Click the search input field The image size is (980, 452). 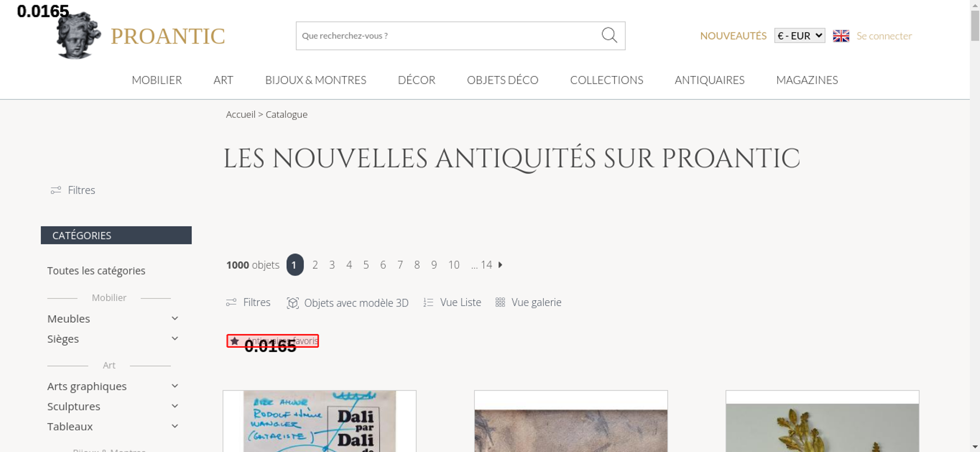click(x=448, y=36)
